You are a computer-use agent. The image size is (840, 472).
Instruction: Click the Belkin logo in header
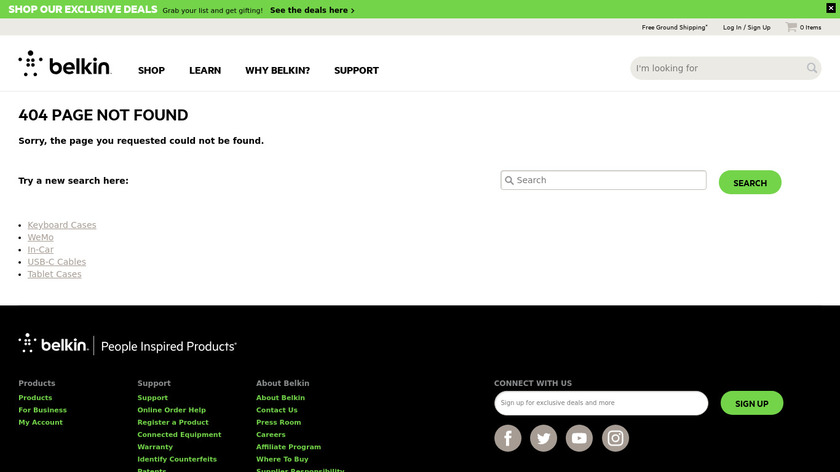(x=65, y=64)
